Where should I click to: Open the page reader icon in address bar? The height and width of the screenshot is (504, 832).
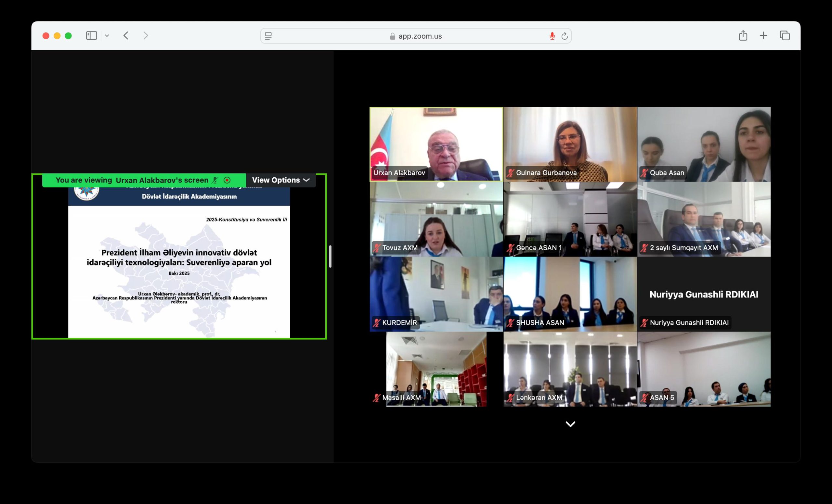[268, 36]
